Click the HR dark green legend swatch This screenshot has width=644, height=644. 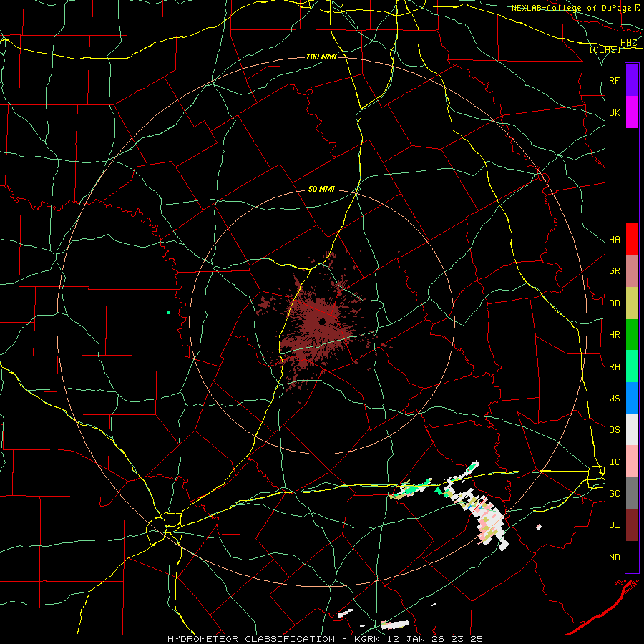pyautogui.click(x=632, y=335)
